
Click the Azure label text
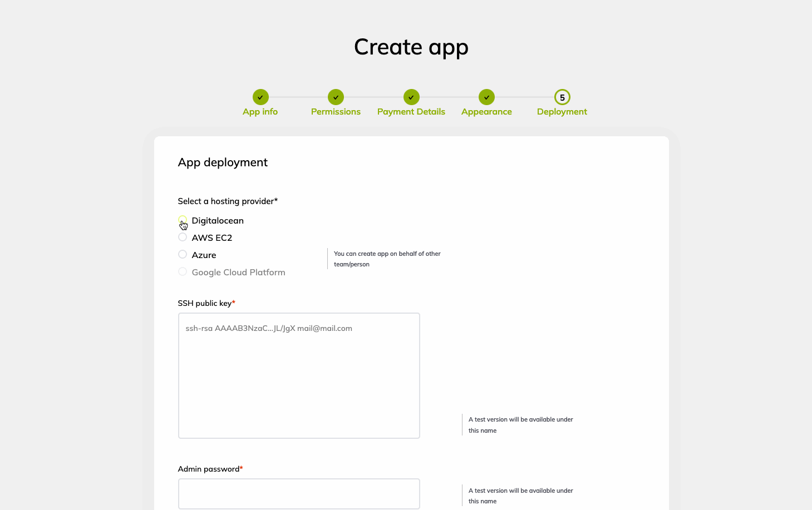[x=204, y=255]
